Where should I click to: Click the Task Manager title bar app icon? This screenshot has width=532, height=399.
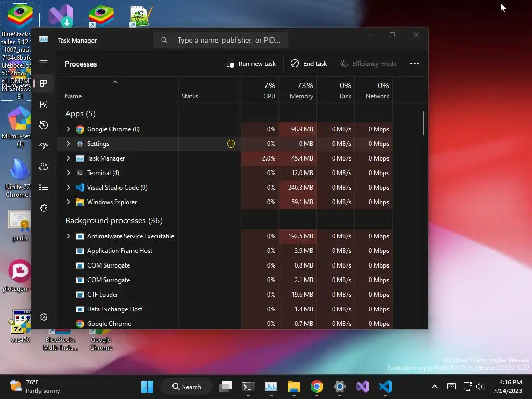44,39
